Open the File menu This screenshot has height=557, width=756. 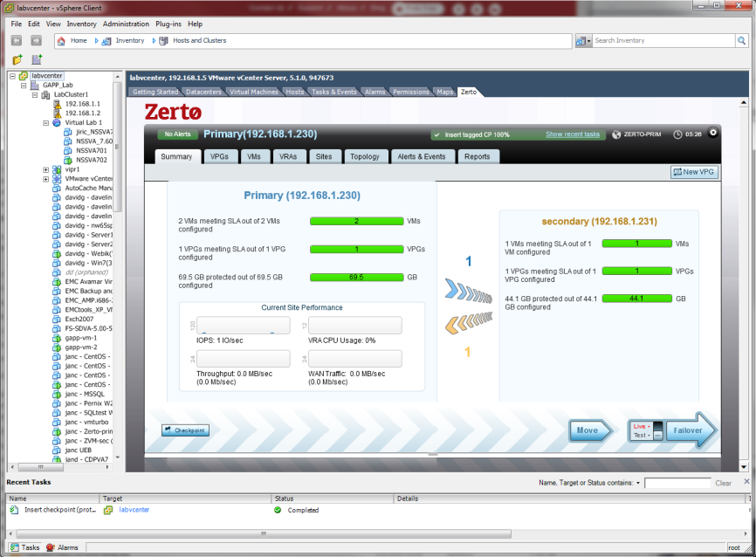coord(17,24)
